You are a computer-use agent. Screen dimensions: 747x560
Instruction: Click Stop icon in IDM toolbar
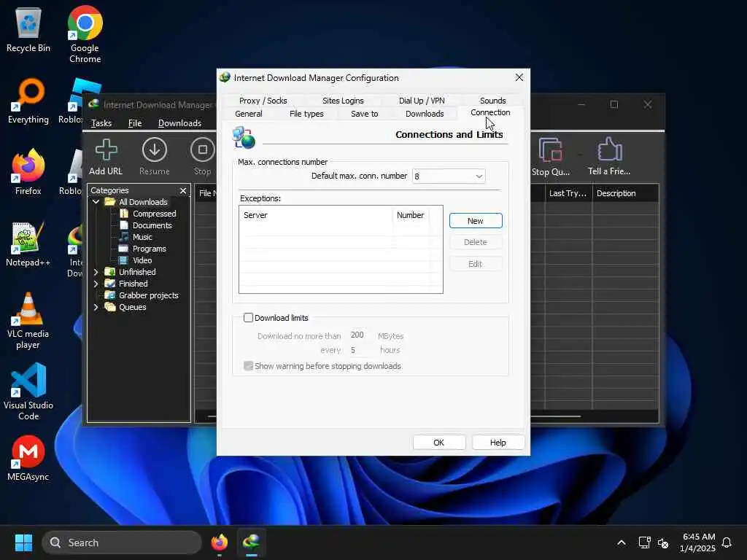point(203,157)
